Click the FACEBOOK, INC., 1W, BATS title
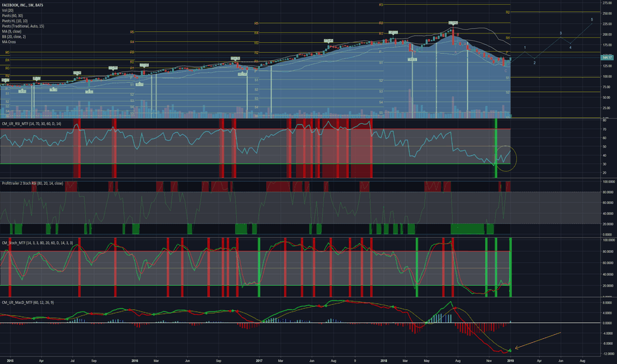This screenshot has height=364, width=617. click(x=23, y=5)
